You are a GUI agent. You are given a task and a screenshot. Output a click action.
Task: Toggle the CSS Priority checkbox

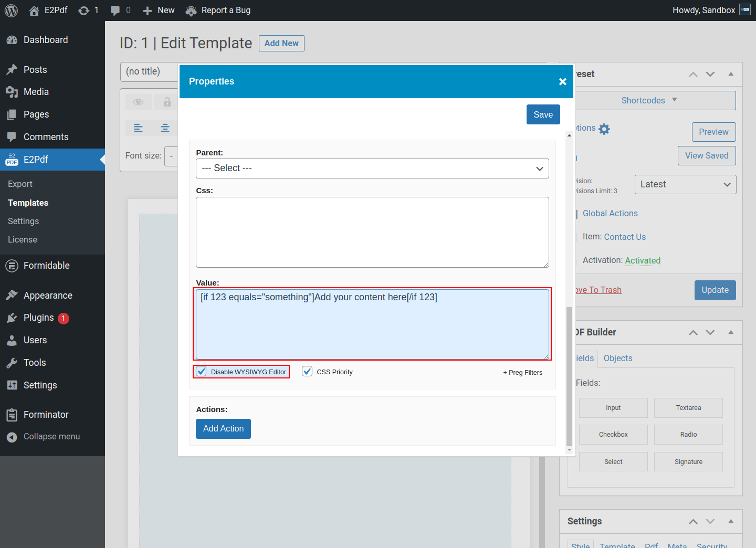click(x=307, y=372)
